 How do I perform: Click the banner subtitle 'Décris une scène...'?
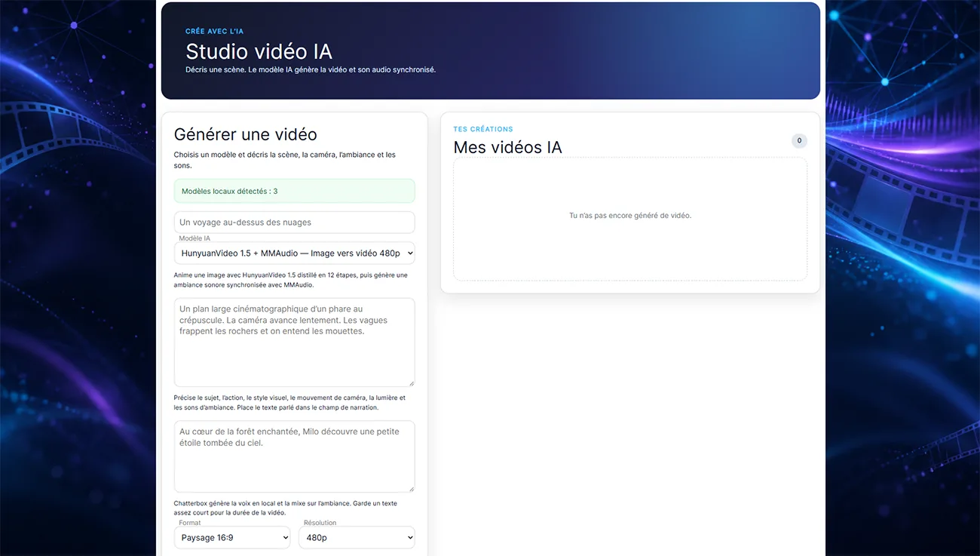(311, 70)
